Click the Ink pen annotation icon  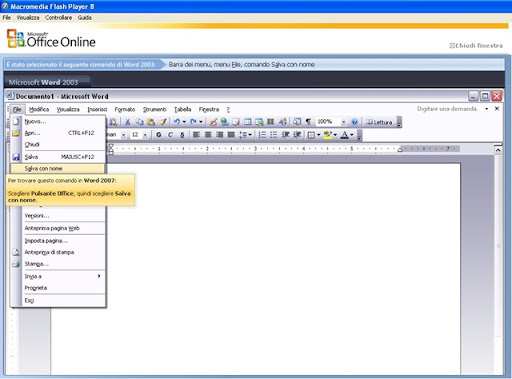pyautogui.click(x=213, y=122)
